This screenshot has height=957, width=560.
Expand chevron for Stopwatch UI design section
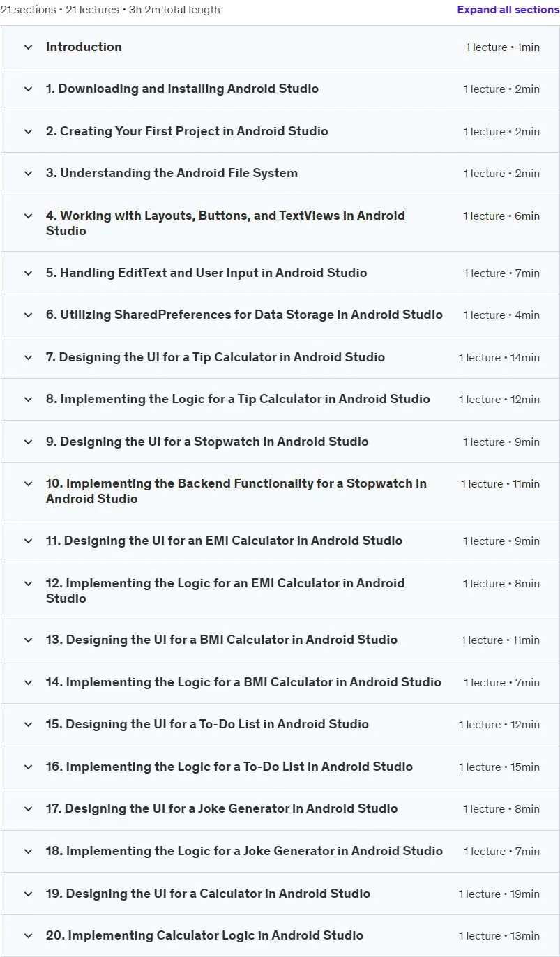point(28,442)
